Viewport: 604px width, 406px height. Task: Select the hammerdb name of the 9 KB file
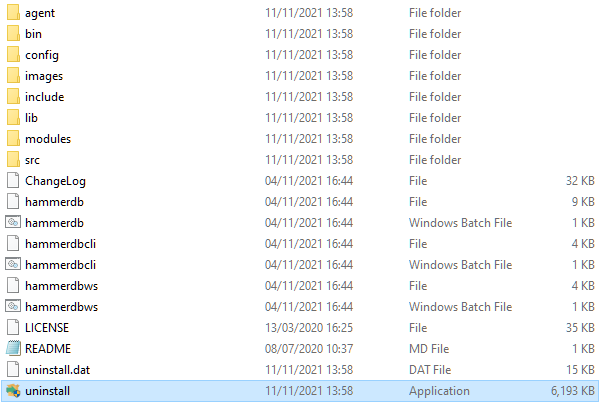coord(54,201)
